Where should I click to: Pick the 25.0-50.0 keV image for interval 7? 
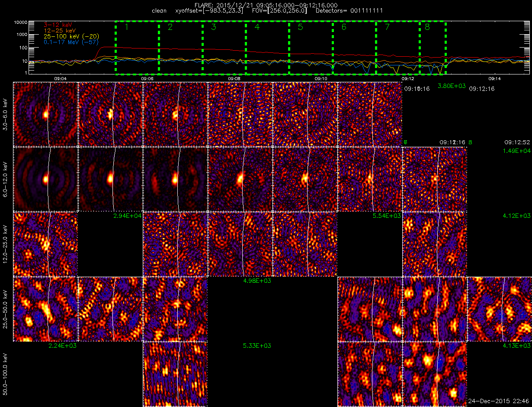coord(435,309)
